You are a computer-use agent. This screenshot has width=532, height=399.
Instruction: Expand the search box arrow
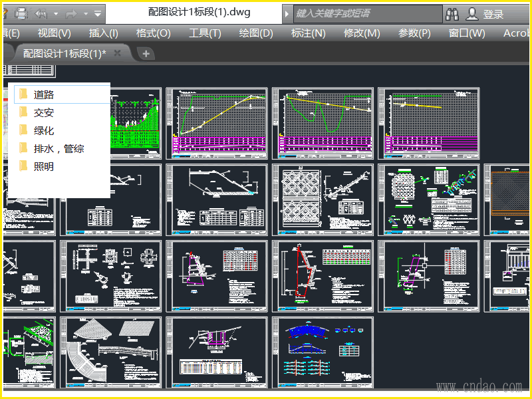click(x=287, y=14)
